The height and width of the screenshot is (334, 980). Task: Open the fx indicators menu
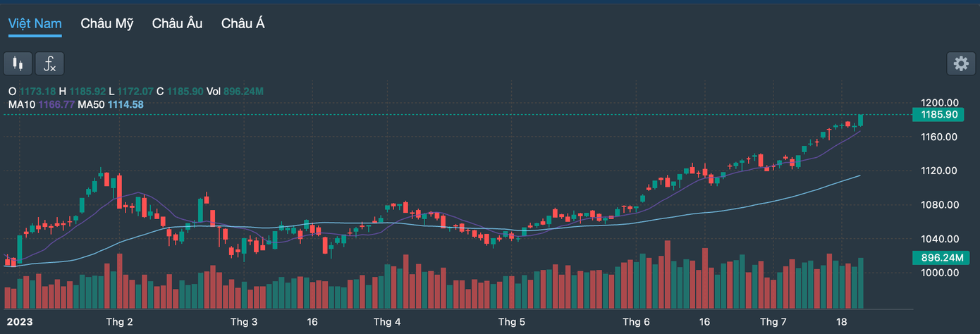[x=50, y=64]
